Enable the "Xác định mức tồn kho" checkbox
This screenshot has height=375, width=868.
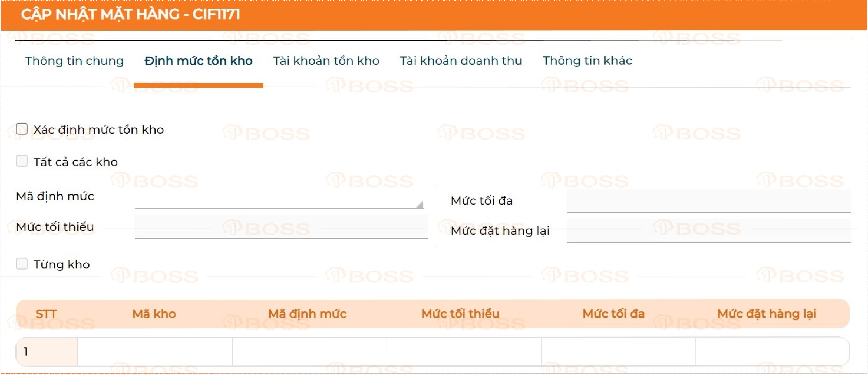22,129
